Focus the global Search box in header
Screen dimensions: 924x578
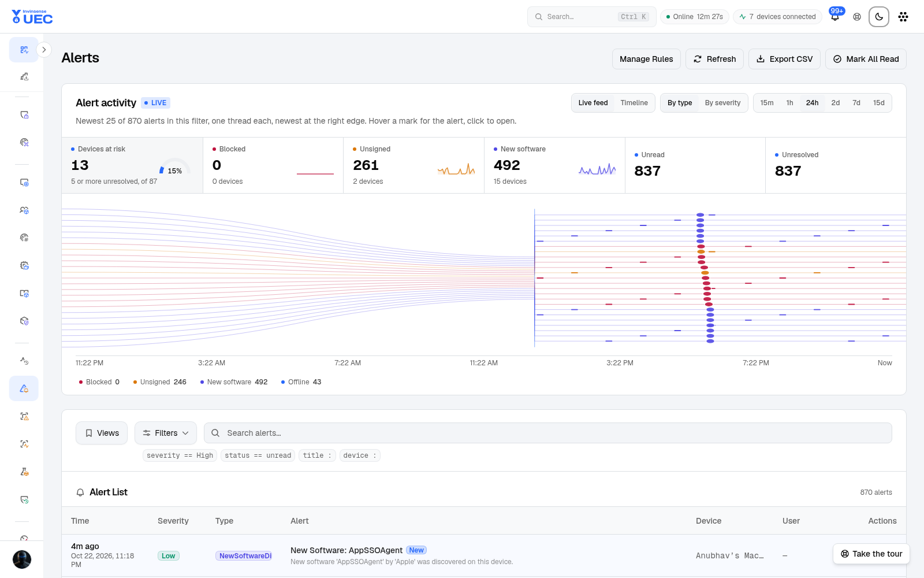[592, 17]
